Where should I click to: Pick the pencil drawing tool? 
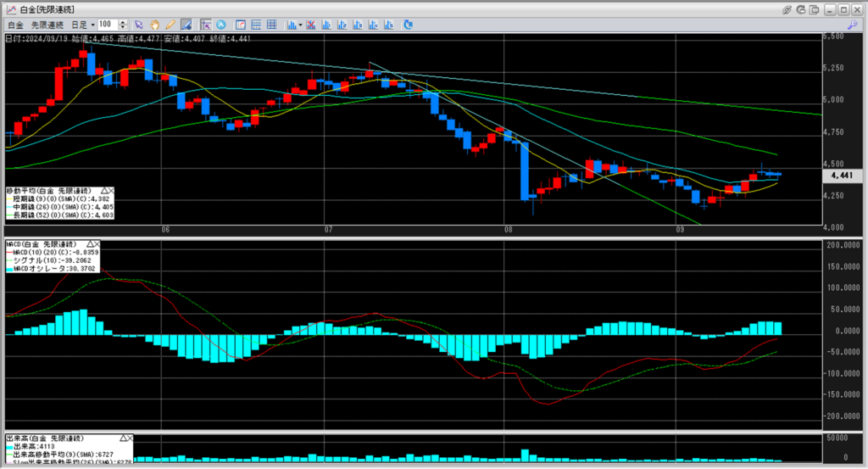170,25
